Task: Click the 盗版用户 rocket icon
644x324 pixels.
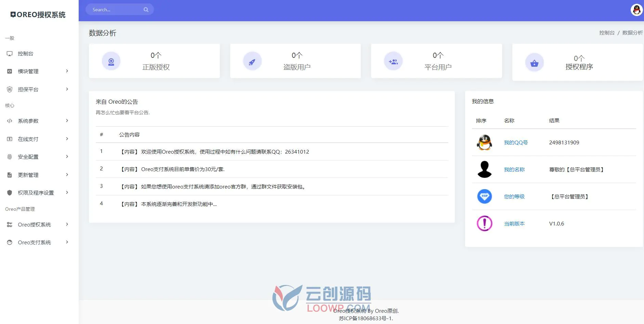Action: (252, 62)
